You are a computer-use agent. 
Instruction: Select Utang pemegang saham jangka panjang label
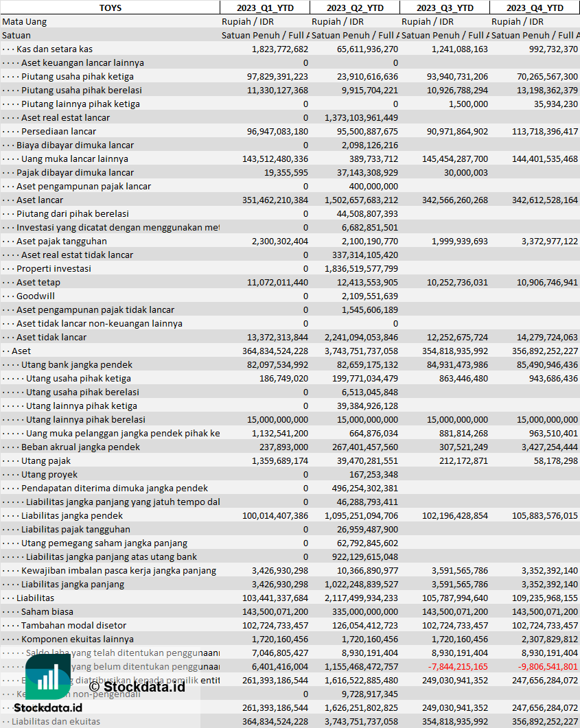pos(104,543)
